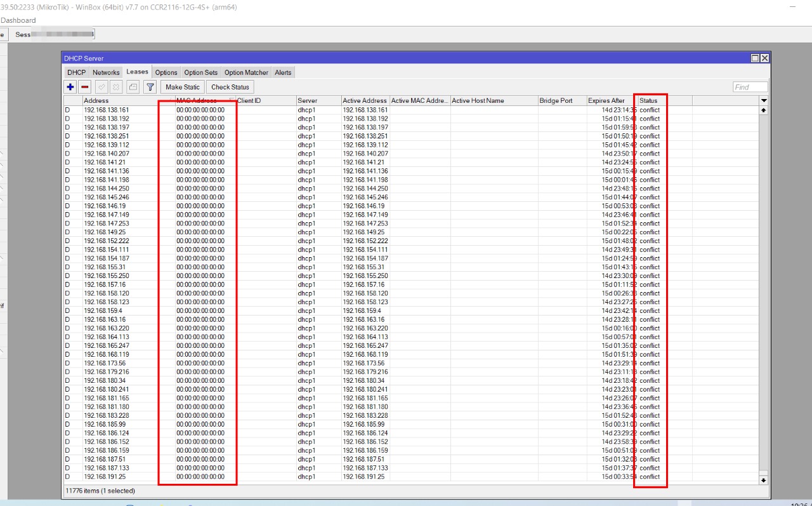Select the lease address 192.168.180.241

(x=106, y=389)
